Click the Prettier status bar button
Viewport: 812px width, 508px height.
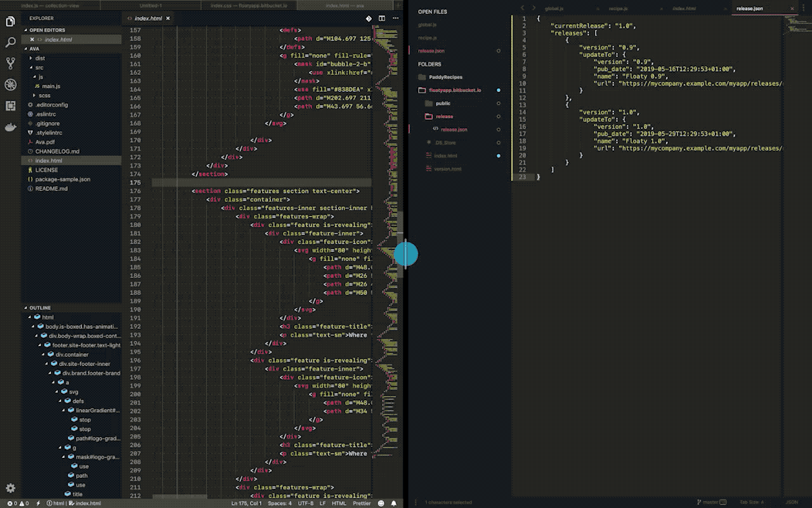(x=362, y=504)
